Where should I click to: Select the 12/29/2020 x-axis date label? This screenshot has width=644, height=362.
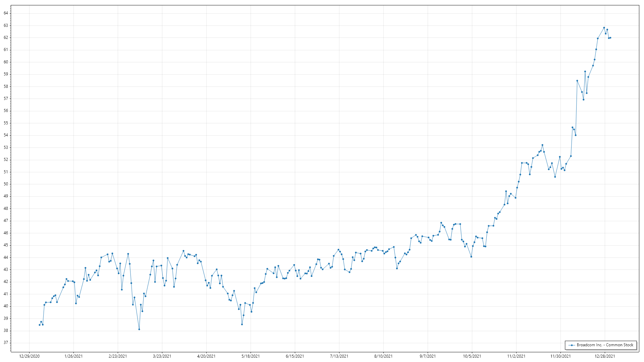click(30, 356)
